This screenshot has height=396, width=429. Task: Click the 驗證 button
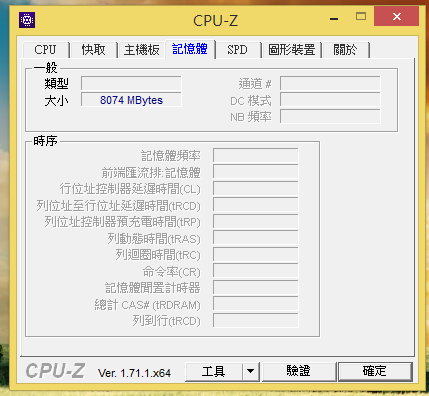click(298, 371)
